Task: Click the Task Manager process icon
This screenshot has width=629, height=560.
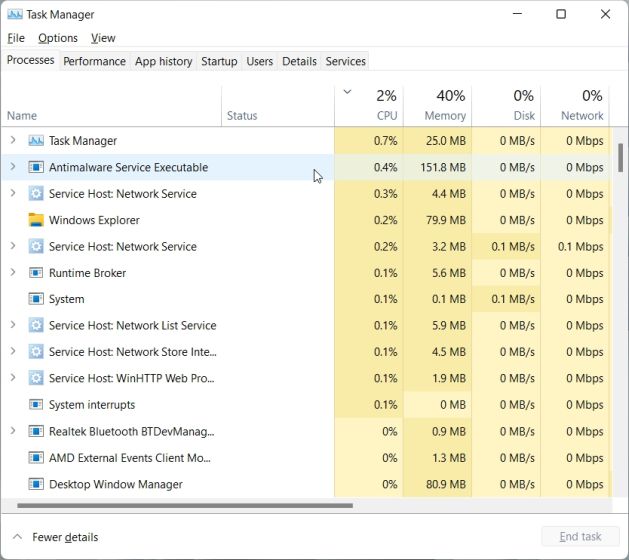Action: pos(36,141)
